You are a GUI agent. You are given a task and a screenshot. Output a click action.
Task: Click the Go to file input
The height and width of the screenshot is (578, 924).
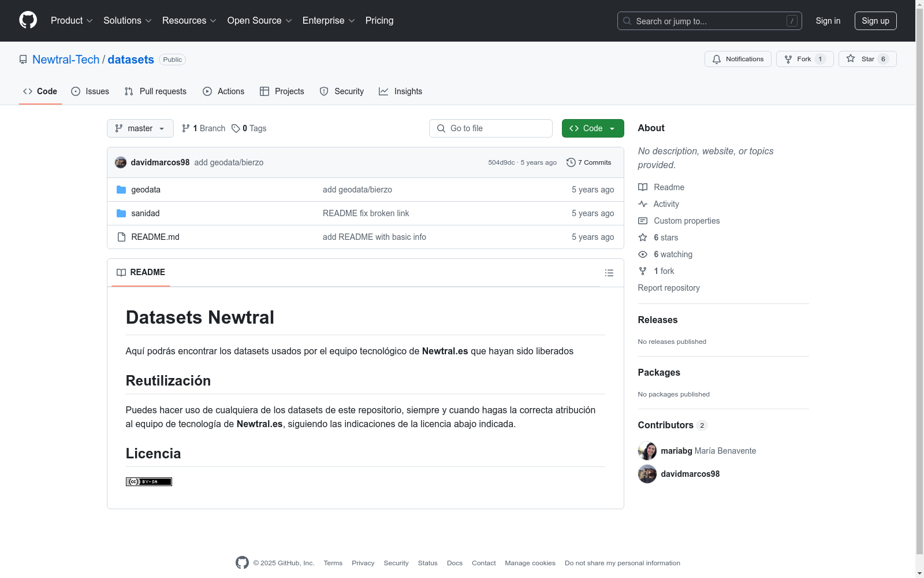click(491, 128)
